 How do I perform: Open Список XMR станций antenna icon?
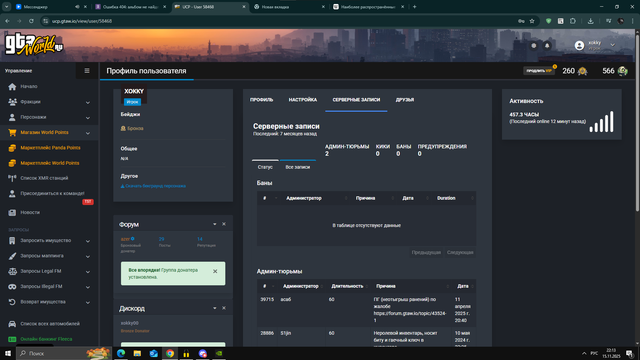pyautogui.click(x=12, y=178)
